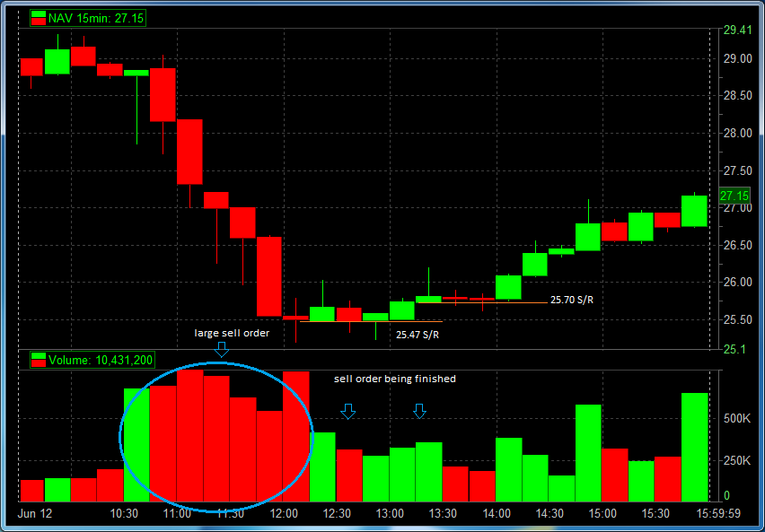765x532 pixels.
Task: Click the Volume legend color icon
Action: pyautogui.click(x=39, y=361)
